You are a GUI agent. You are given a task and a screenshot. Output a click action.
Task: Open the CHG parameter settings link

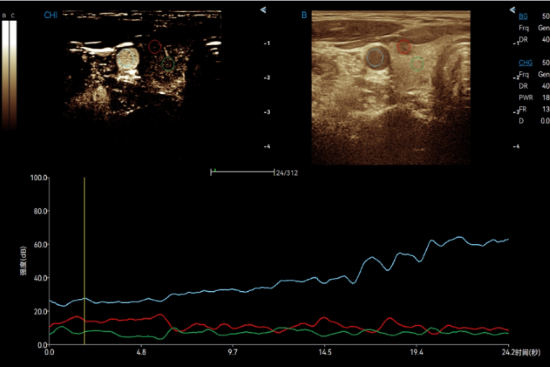(525, 63)
